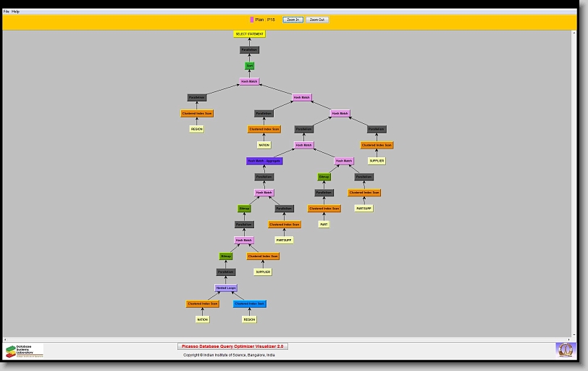Select the Parallelism node directly below SELECT STATEMENT
This screenshot has width=588, height=371.
click(249, 50)
